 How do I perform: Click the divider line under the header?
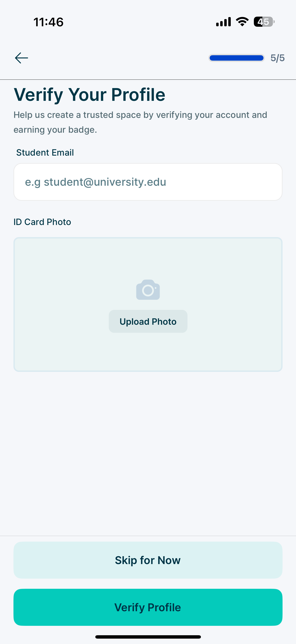tap(148, 79)
